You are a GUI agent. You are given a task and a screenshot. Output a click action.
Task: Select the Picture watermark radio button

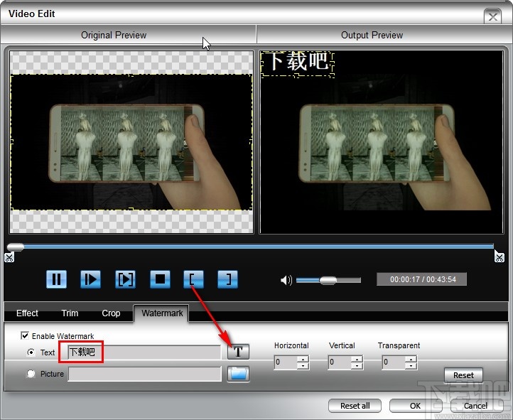(x=31, y=374)
